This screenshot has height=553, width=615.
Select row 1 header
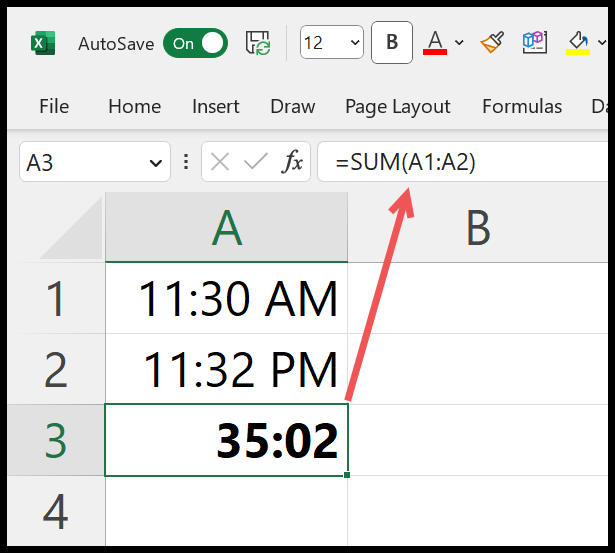(56, 298)
